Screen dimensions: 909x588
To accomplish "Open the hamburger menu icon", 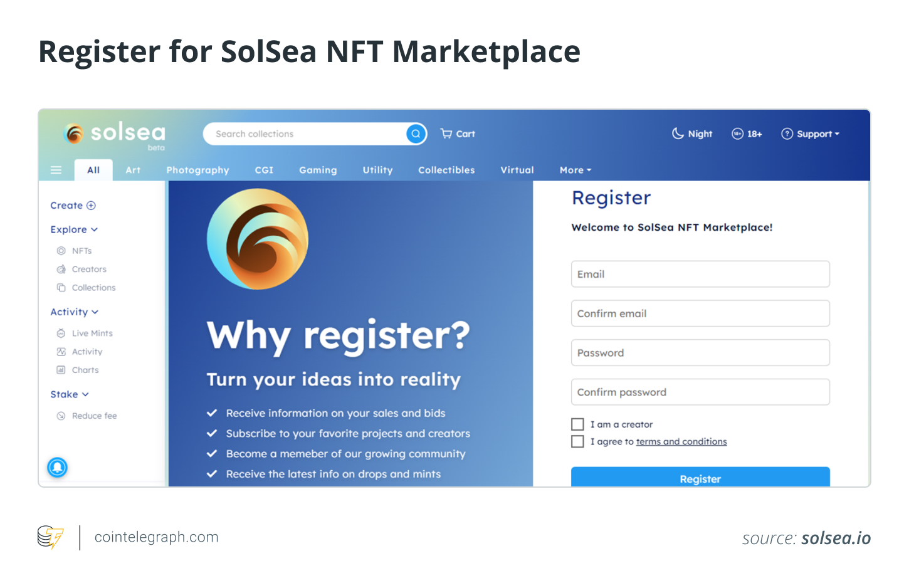I will click(x=56, y=170).
